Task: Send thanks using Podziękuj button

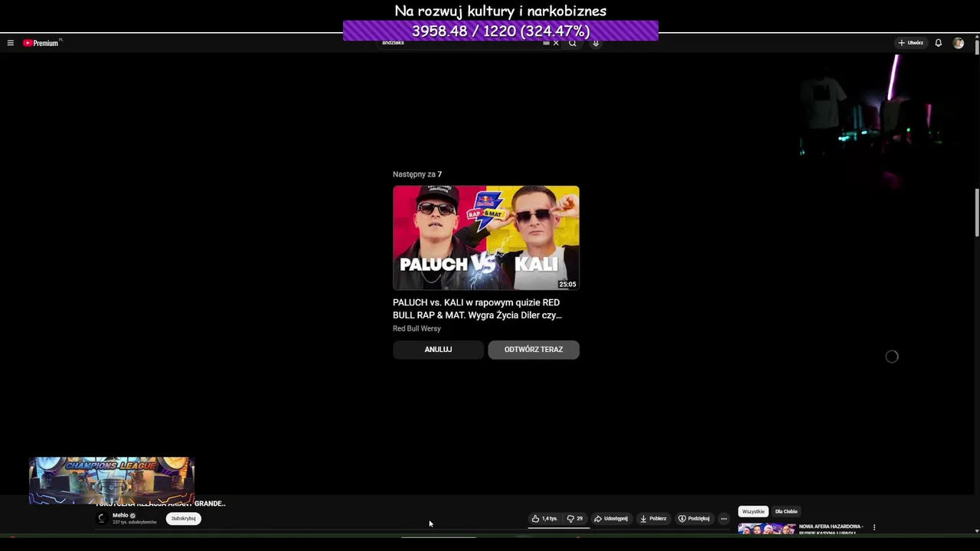Action: 694,518
